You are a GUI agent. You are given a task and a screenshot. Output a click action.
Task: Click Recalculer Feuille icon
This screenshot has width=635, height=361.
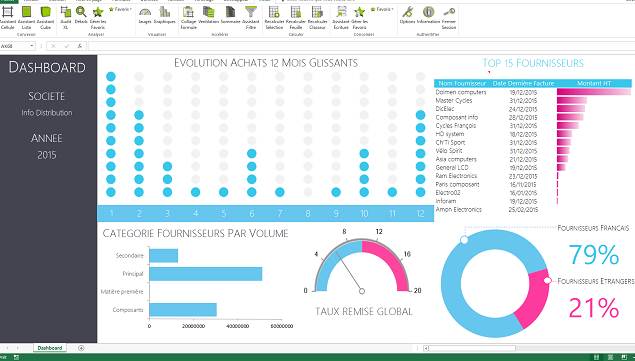tap(296, 18)
